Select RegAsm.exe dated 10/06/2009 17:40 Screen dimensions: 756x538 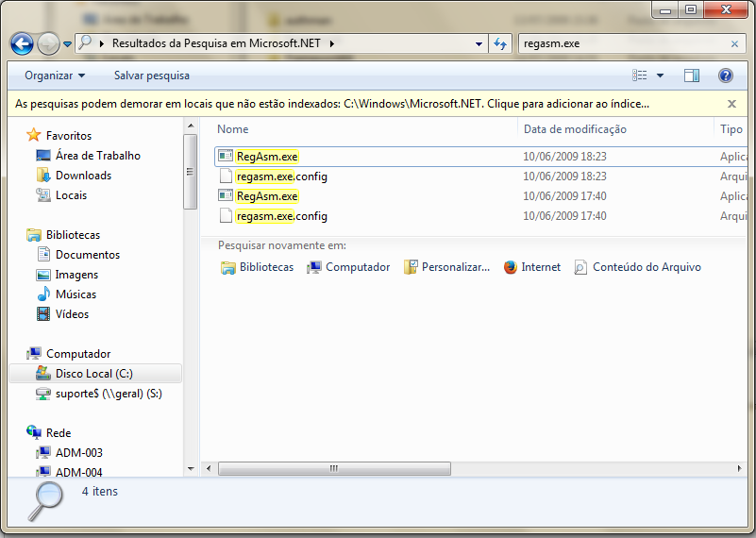click(481, 196)
